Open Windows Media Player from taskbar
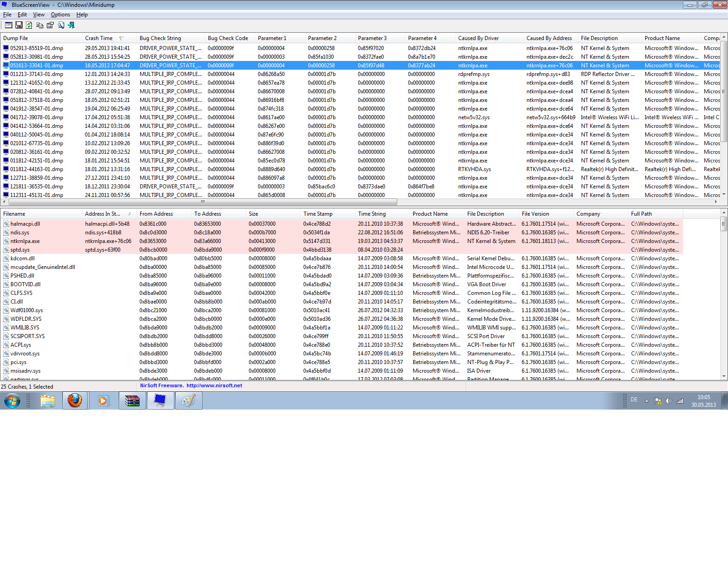The width and height of the screenshot is (728, 572). 103,401
